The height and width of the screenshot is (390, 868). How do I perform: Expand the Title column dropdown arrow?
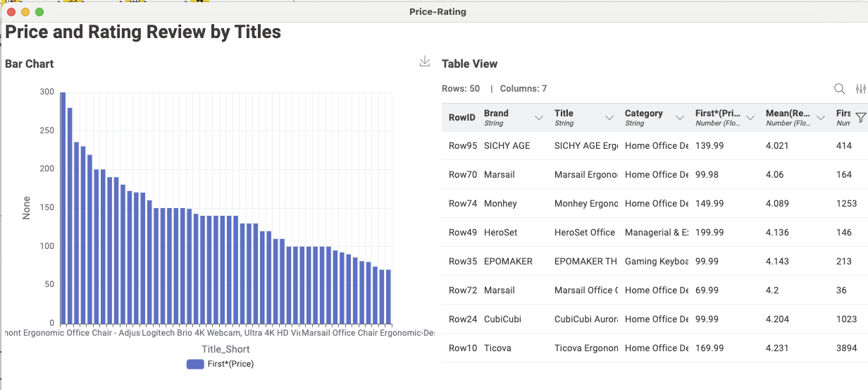[x=609, y=118]
